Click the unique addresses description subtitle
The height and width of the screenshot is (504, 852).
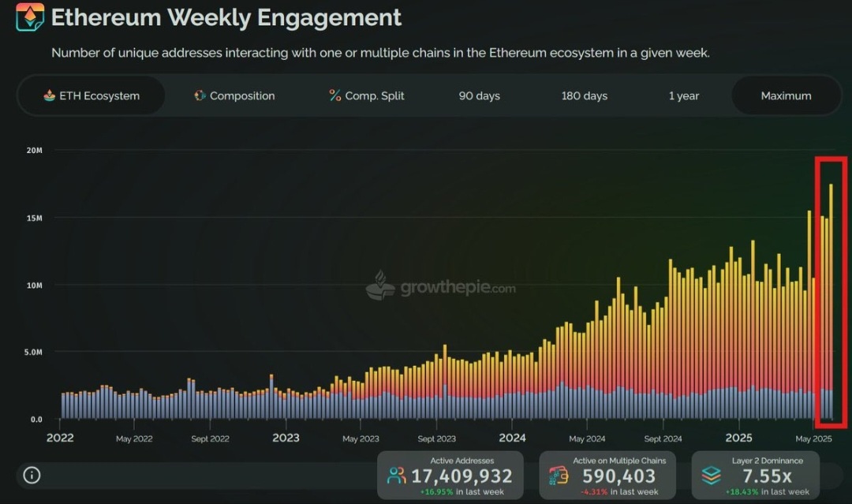coord(380,53)
